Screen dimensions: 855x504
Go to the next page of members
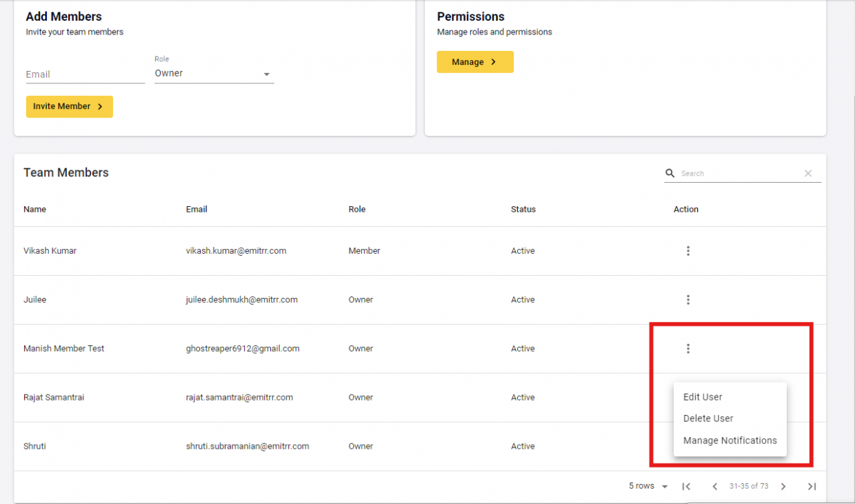[x=783, y=486]
